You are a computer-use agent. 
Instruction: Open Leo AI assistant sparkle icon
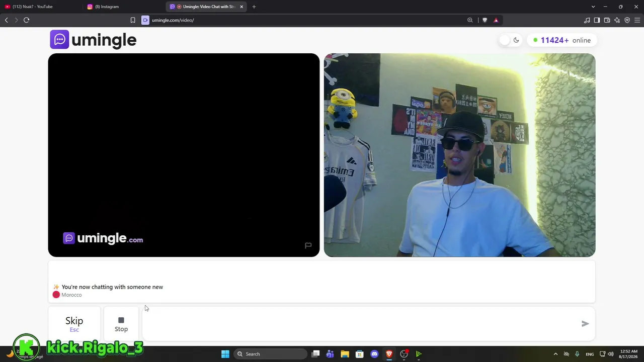pos(617,20)
